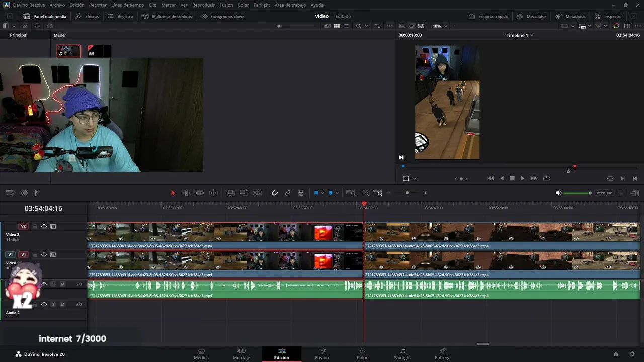Toggle Video 2 auto track selector

pos(44,226)
